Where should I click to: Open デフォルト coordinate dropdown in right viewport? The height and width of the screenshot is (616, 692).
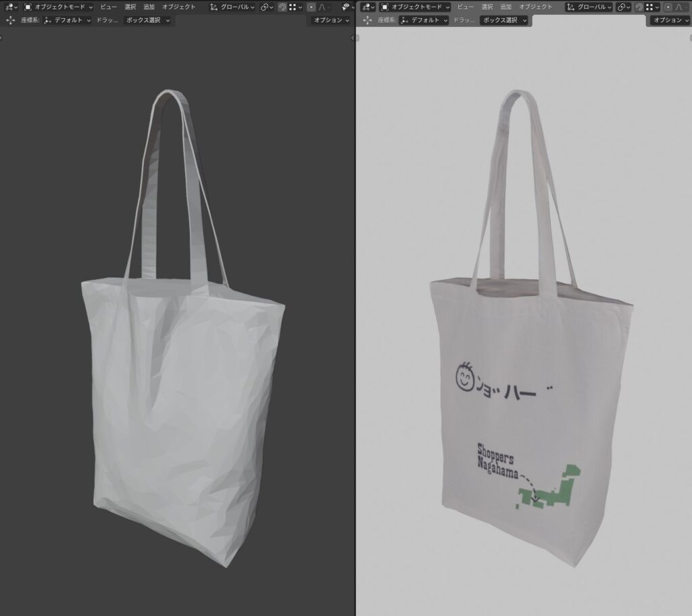424,20
